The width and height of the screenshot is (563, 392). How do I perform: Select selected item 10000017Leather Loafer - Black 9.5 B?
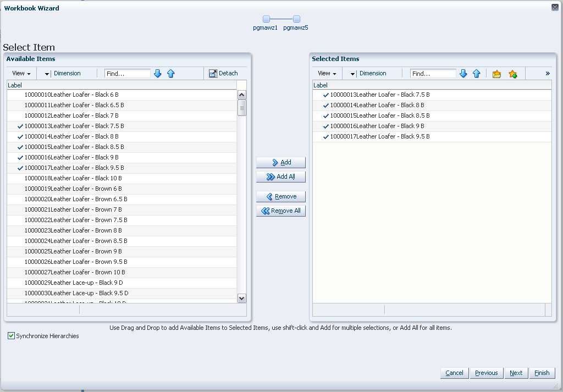(432, 136)
